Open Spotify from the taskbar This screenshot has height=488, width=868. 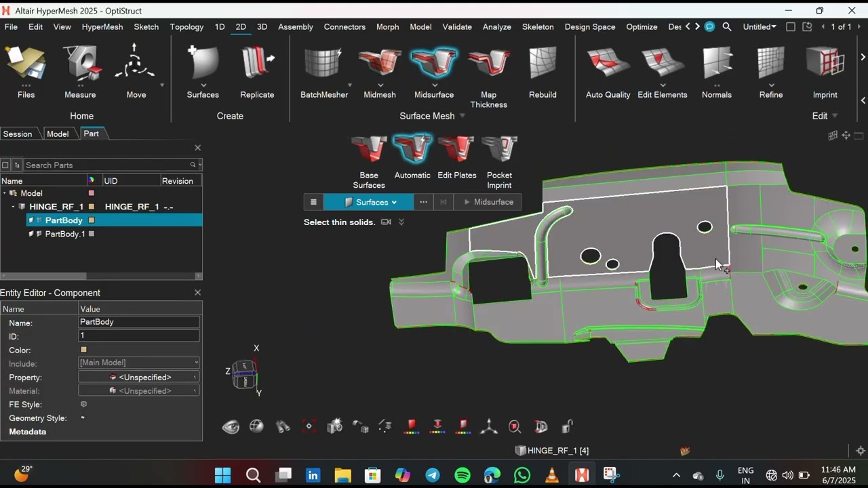point(462,475)
